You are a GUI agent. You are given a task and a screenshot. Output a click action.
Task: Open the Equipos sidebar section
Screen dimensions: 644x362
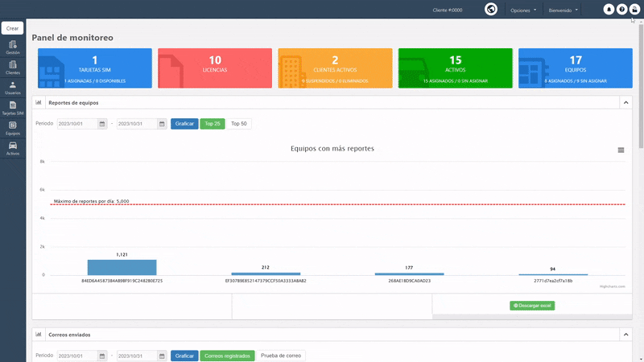pos(13,128)
